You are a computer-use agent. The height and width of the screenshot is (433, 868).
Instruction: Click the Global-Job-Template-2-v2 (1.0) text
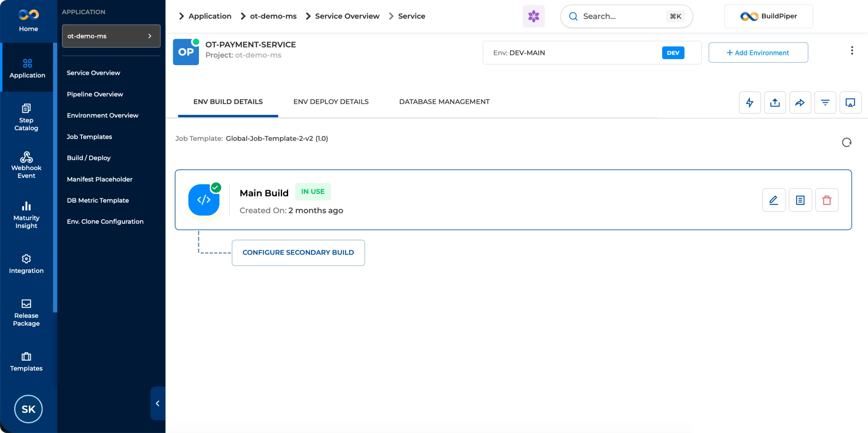click(277, 138)
